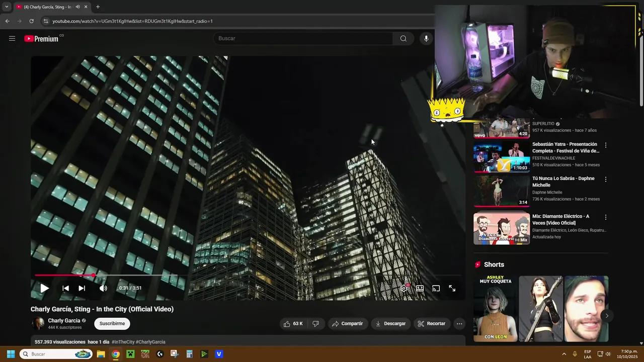Show next Shorts with the right chevron
Viewport: 644px width, 362px height.
tap(607, 316)
